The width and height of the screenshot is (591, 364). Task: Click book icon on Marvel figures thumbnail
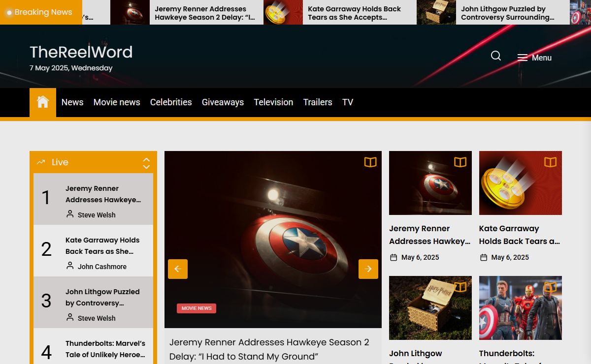click(x=551, y=287)
